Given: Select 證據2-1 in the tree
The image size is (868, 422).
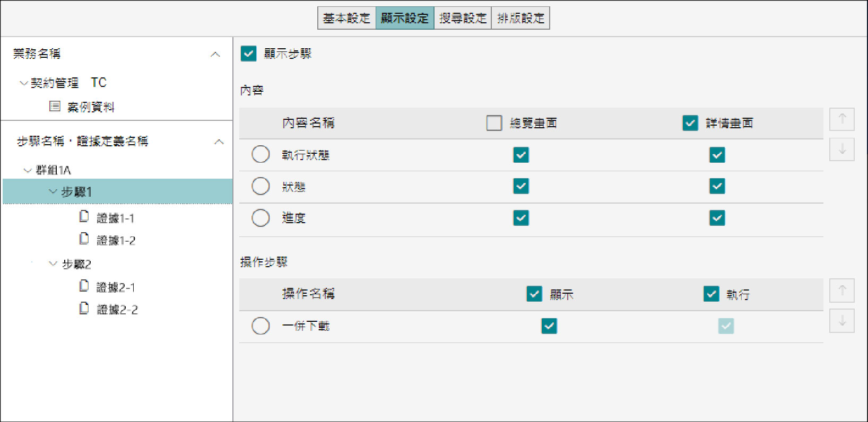Looking at the screenshot, I should click(x=116, y=287).
